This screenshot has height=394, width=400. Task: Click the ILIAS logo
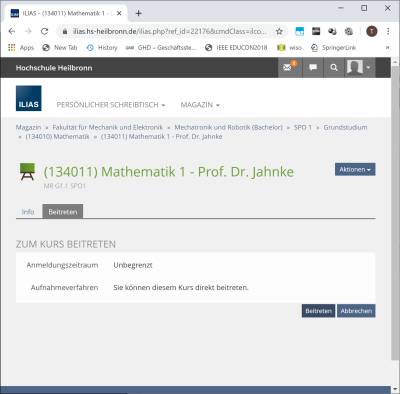[x=29, y=98]
